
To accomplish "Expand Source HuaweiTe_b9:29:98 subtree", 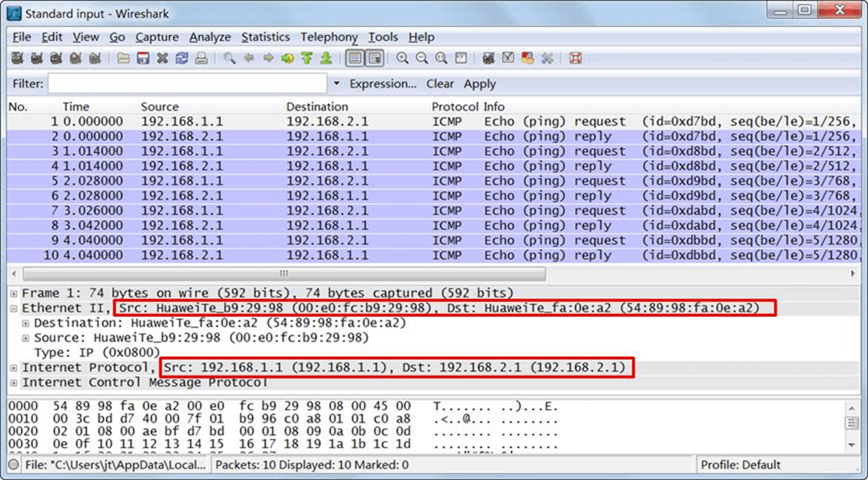I will (26, 339).
